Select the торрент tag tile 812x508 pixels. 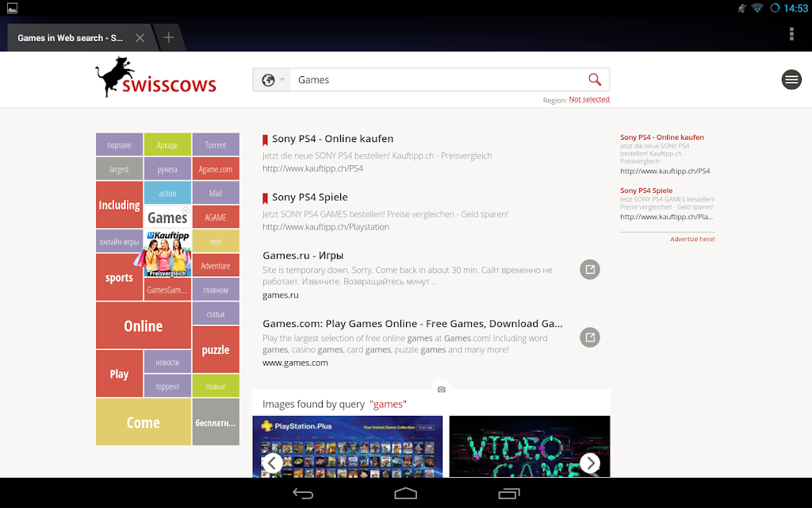(167, 387)
